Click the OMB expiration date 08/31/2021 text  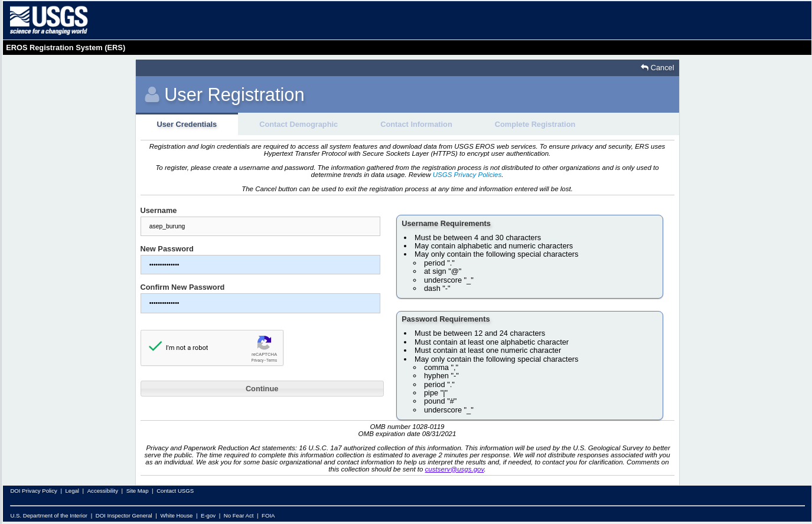click(x=407, y=434)
